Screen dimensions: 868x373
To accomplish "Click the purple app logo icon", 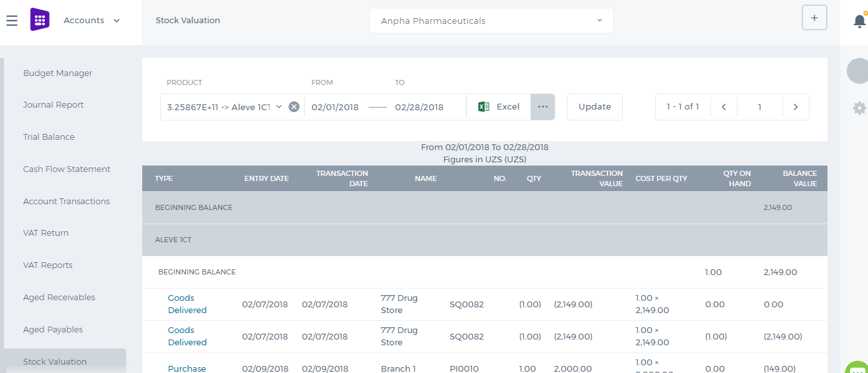I will click(40, 20).
